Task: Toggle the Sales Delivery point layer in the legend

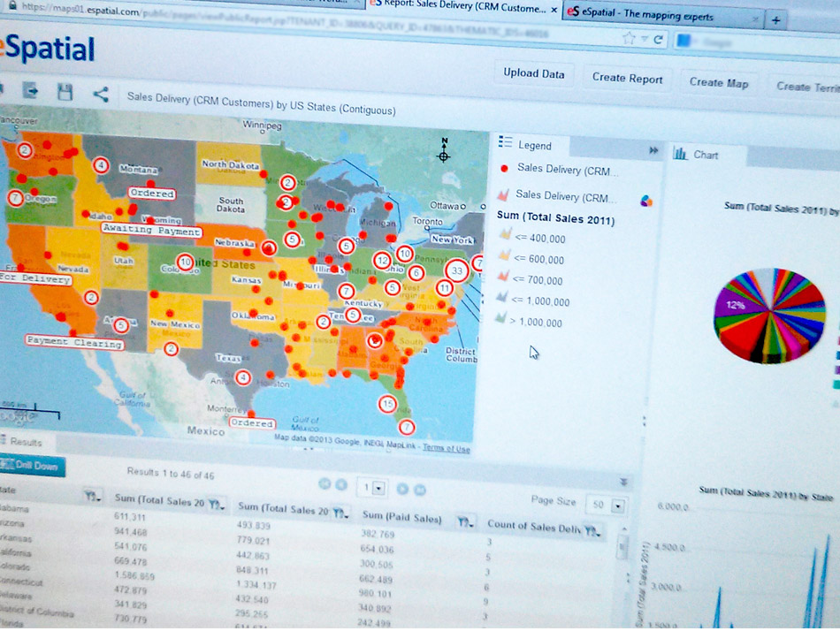Action: (504, 170)
